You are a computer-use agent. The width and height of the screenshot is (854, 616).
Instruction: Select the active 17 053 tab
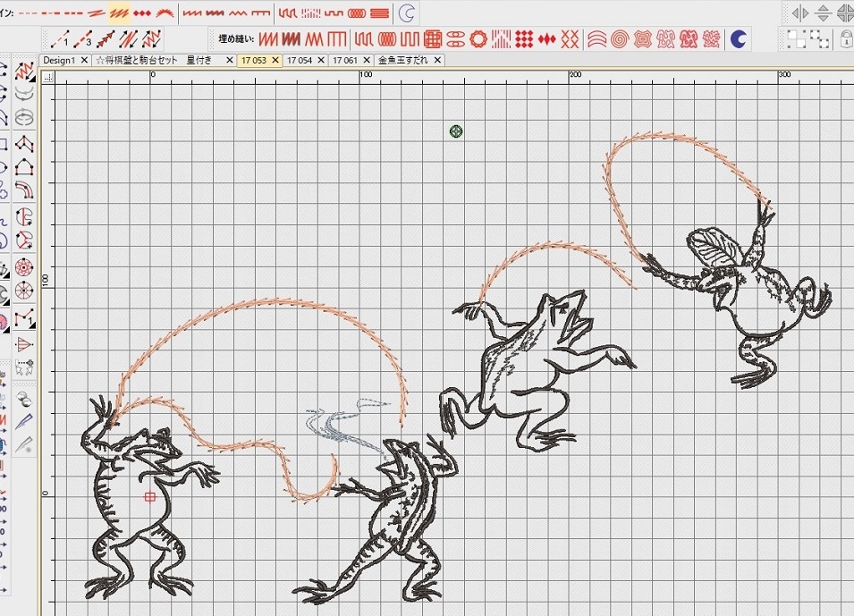(254, 61)
